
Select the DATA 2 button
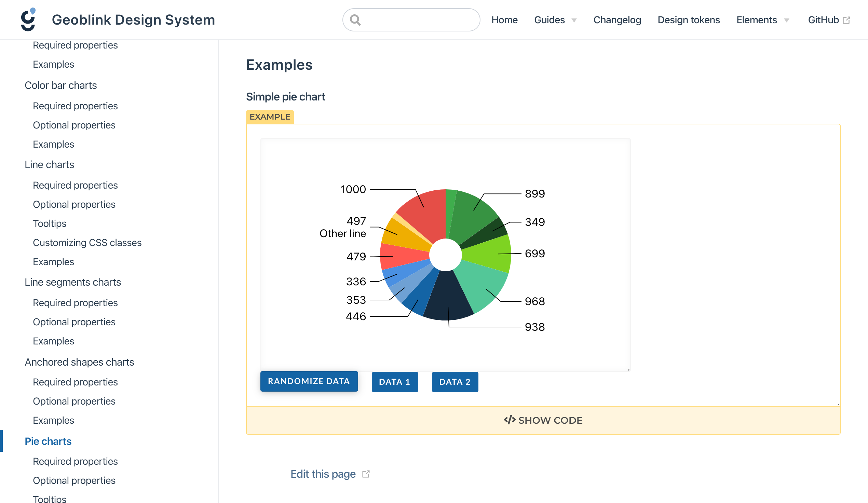[x=455, y=382]
